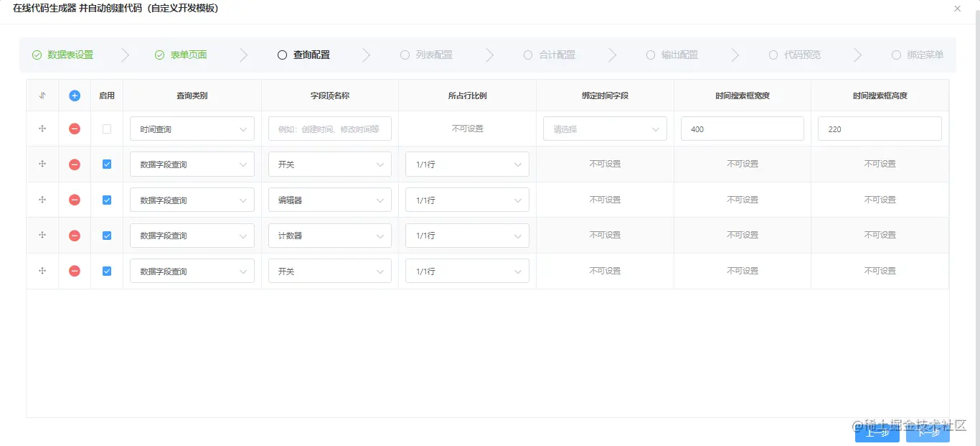
Task: Open the 代码预览 step
Action: (801, 55)
